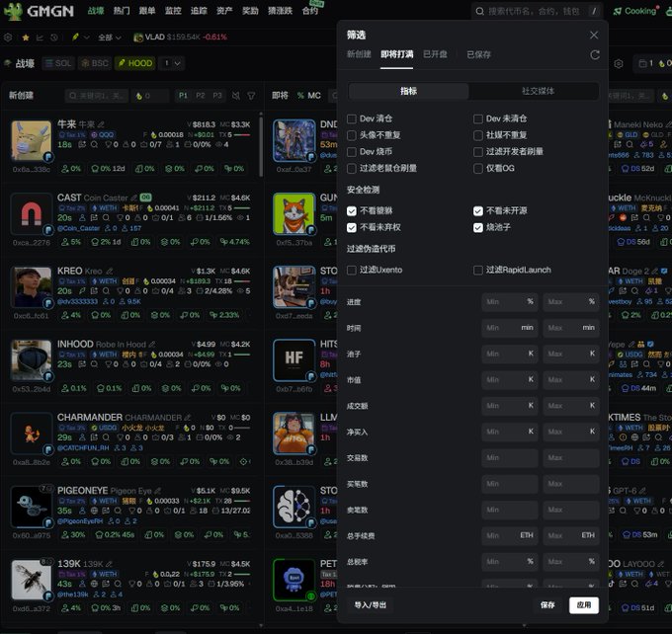Click the search icon in CAST row
This screenshot has height=634, width=672.
(x=106, y=218)
